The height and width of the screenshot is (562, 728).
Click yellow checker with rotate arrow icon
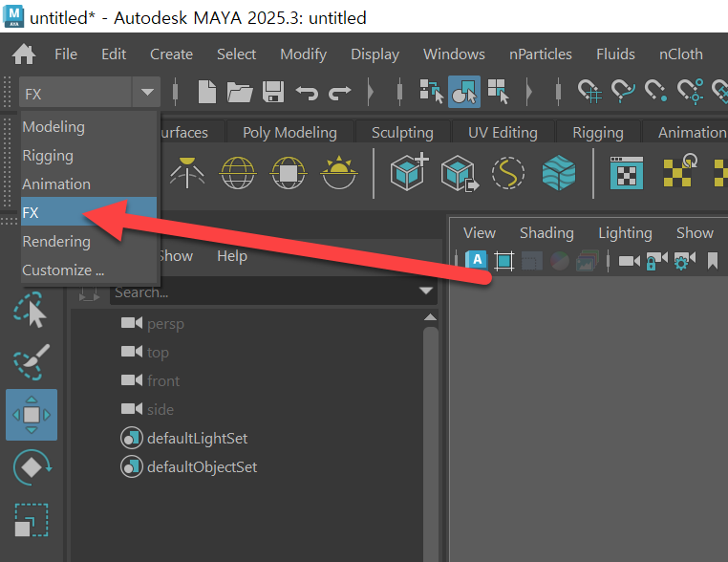[680, 171]
